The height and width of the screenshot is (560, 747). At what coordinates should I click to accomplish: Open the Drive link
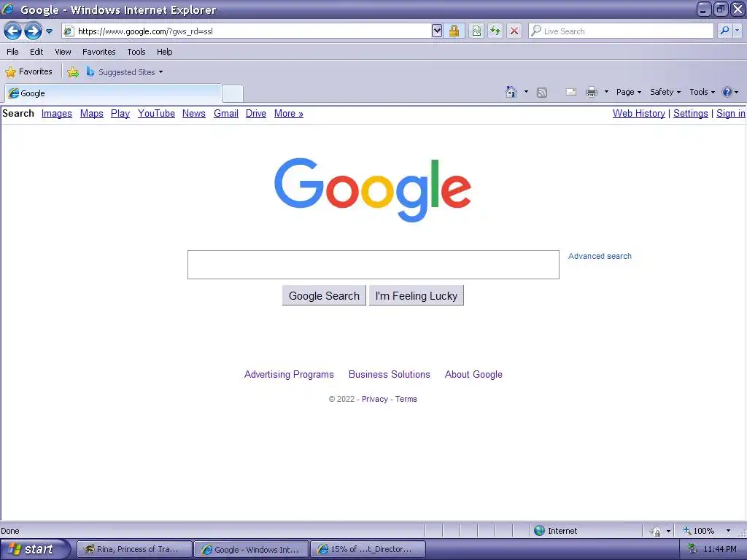[256, 113]
